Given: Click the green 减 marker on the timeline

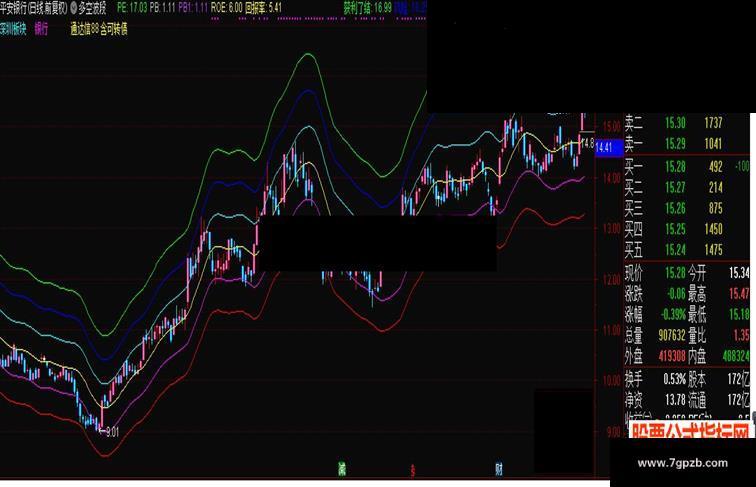Looking at the screenshot, I should 342,468.
